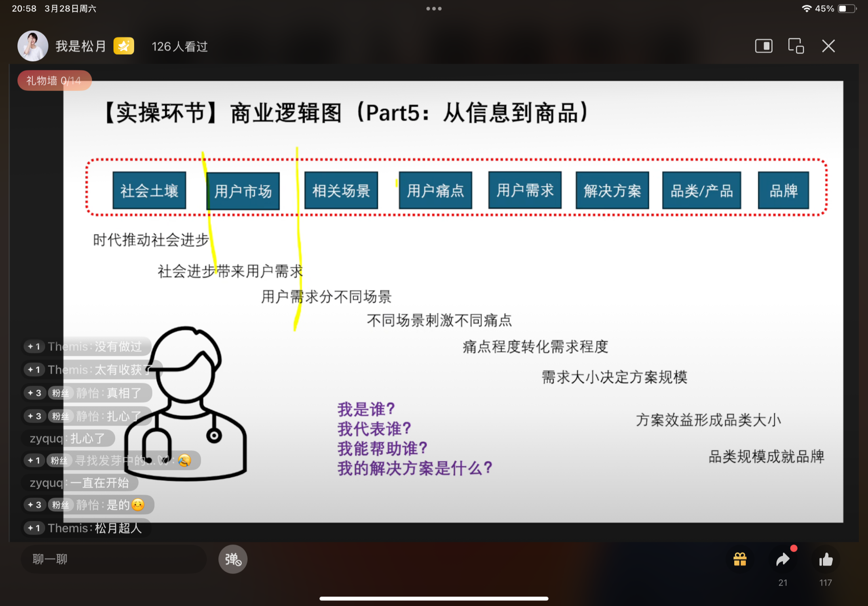
Task: Tap the Wi-Fi status icon
Action: coord(806,8)
